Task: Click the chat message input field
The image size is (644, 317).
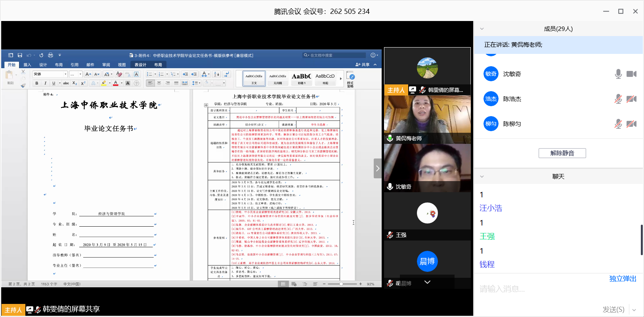Action: (x=555, y=289)
